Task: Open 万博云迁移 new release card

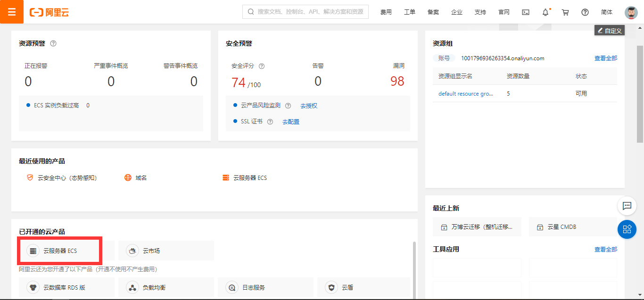Action: [x=477, y=227]
